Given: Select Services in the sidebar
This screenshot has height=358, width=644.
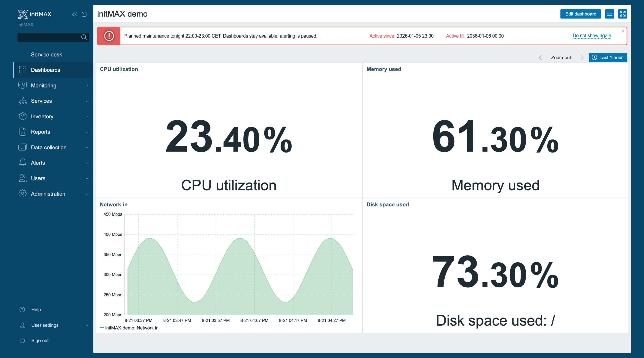Looking at the screenshot, I should [x=53, y=101].
